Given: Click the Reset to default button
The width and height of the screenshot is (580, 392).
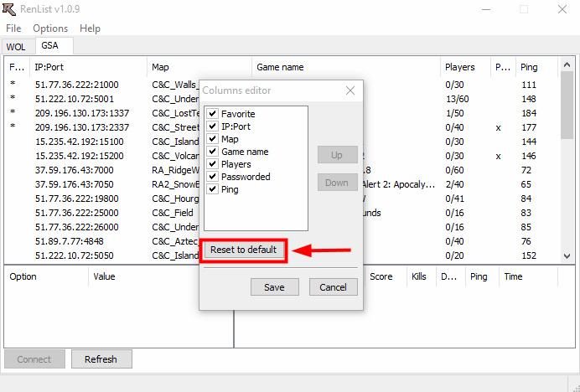Looking at the screenshot, I should coord(243,250).
